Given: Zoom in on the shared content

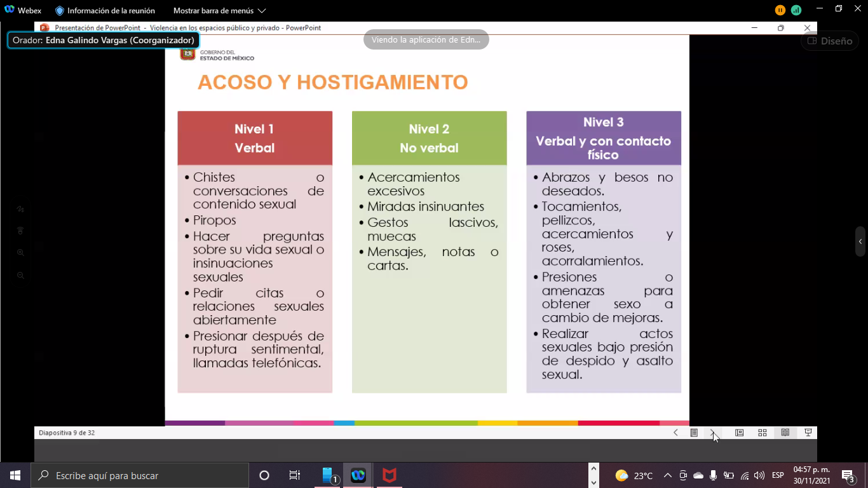Looking at the screenshot, I should click(x=20, y=252).
